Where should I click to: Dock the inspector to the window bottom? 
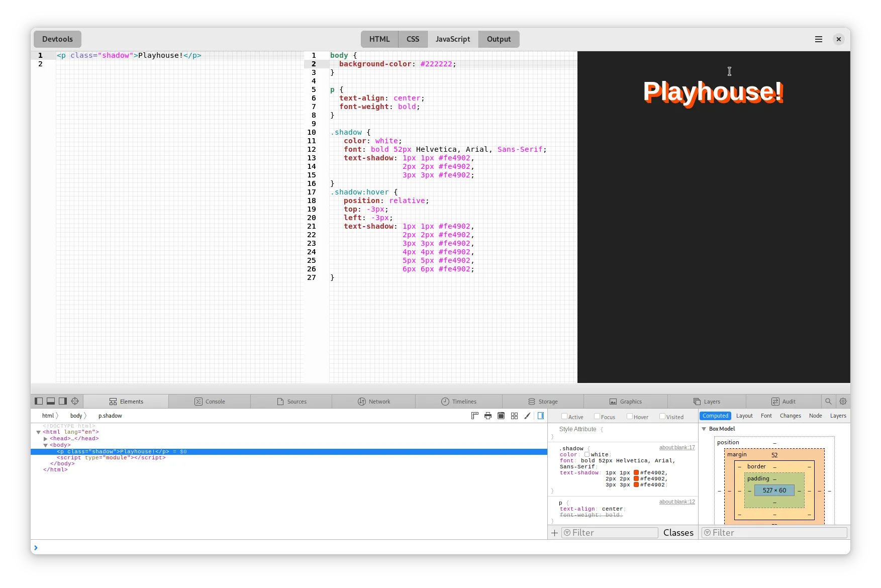click(51, 401)
